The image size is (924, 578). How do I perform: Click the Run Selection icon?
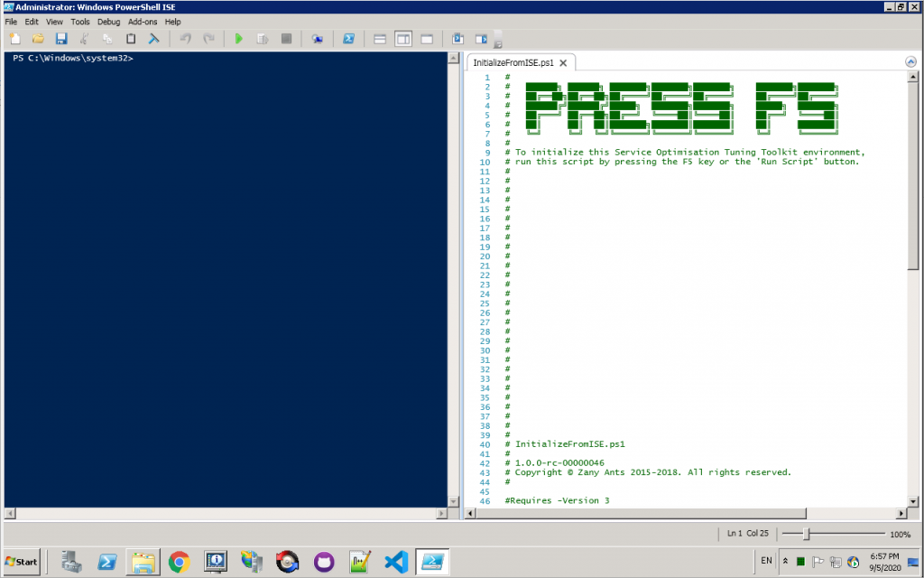[x=263, y=39]
